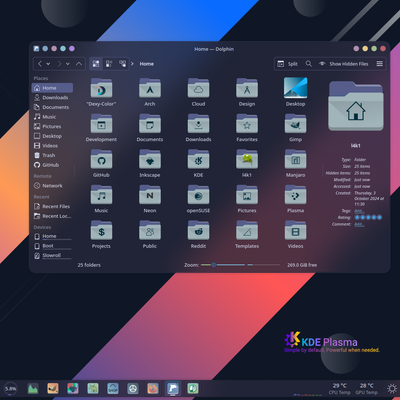Toggle Split view
Screen dimensions: 400x400
288,64
